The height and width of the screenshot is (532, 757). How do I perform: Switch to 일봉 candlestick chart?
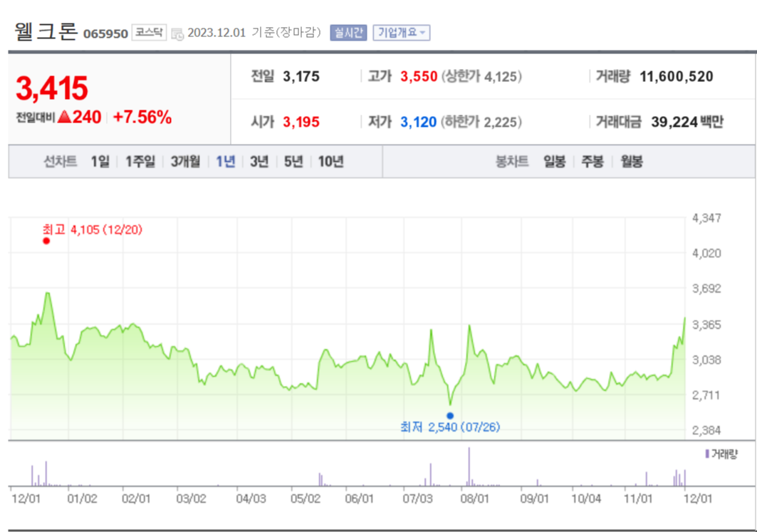point(554,161)
